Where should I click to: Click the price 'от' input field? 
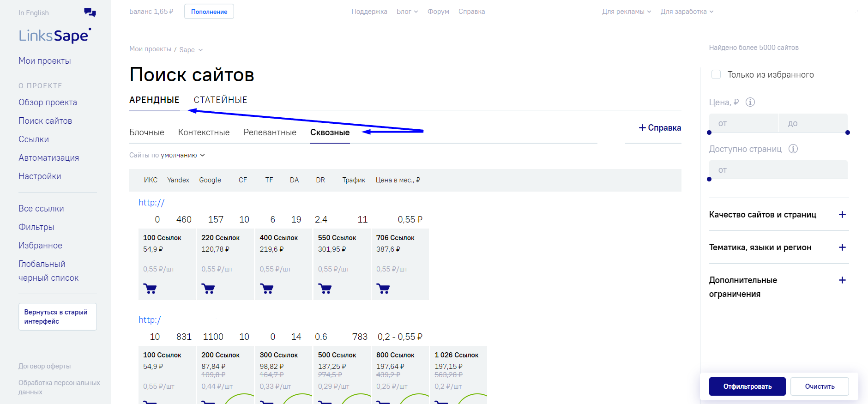[743, 123]
